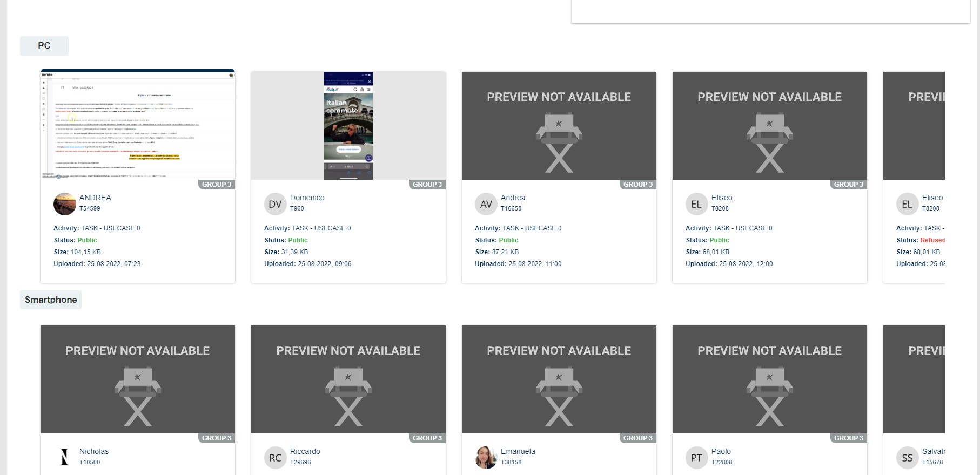Select the SS avatar for Salvatore
This screenshot has height=475, width=980.
click(907, 458)
